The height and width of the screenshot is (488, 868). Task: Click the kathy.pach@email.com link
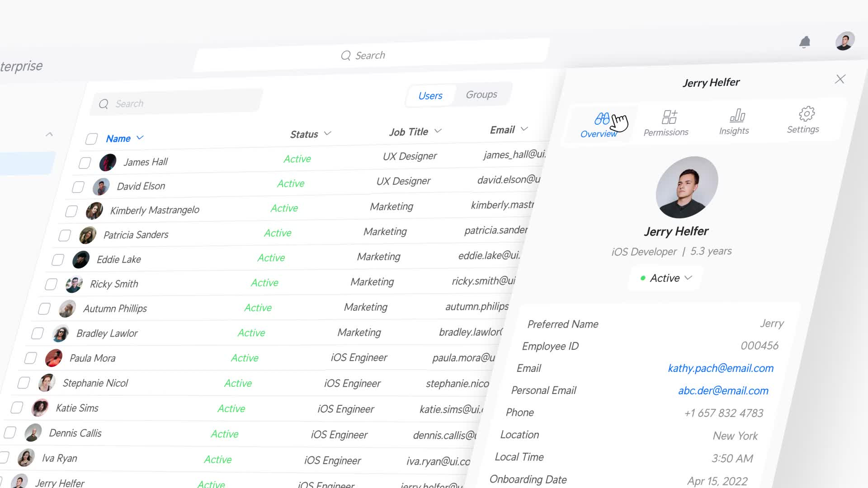[720, 368]
